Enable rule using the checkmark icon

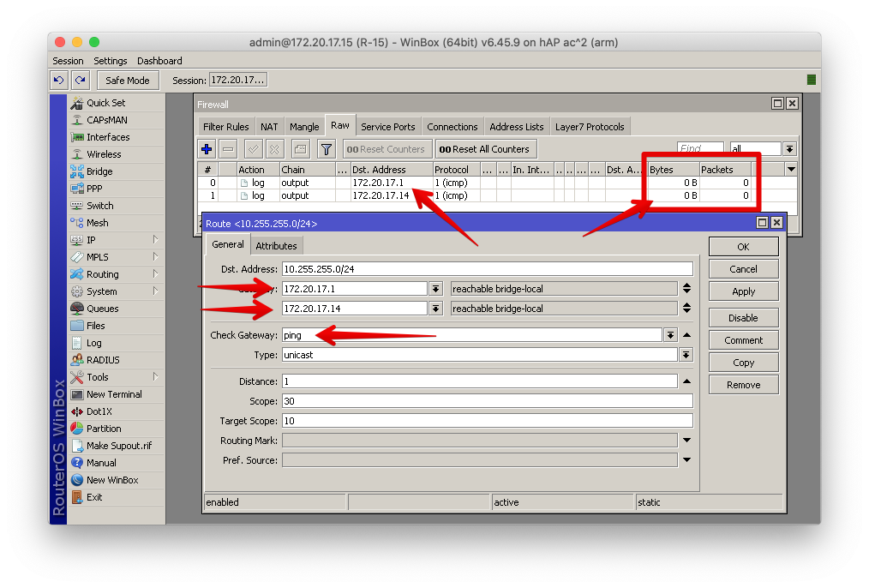point(254,149)
